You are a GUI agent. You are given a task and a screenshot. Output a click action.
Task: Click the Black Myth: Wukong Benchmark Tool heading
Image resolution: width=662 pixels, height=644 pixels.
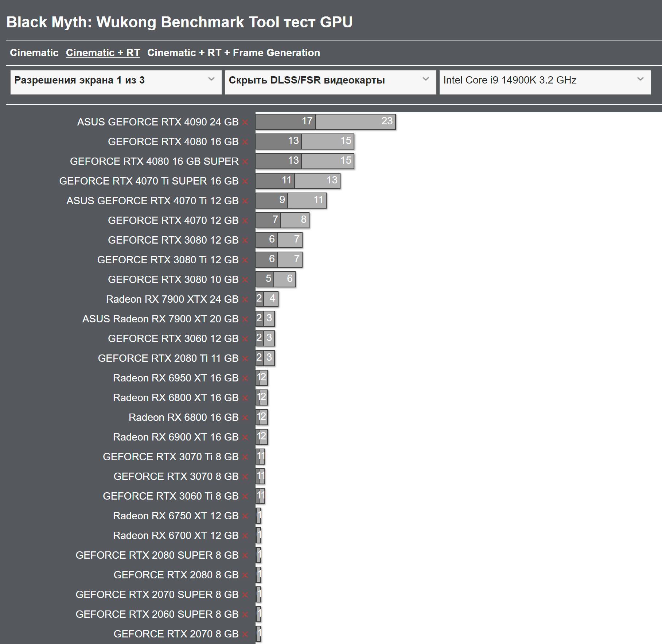[x=179, y=22]
